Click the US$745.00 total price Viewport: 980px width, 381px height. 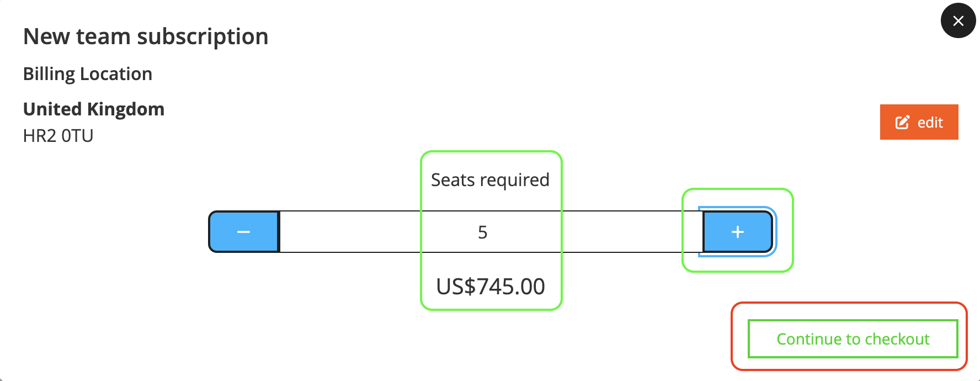490,287
